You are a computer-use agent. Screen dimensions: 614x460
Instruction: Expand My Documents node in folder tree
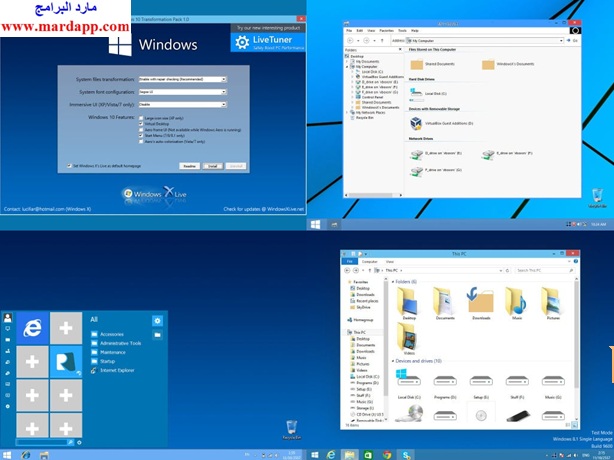(347, 61)
